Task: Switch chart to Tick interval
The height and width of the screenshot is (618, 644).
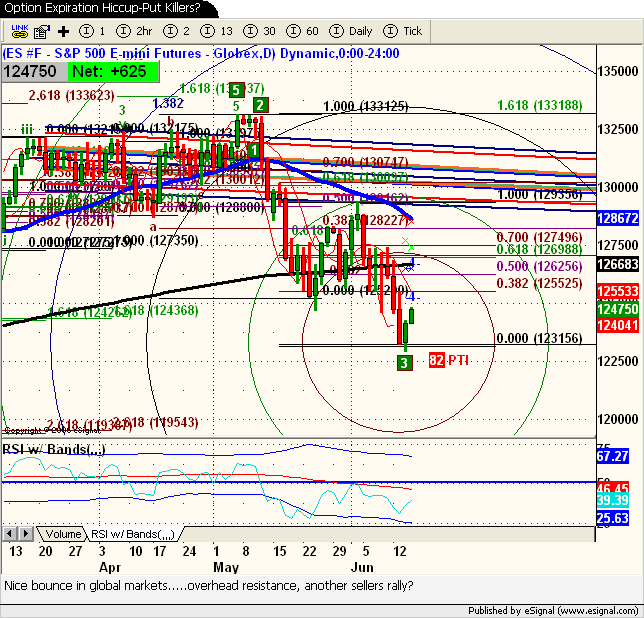Action: click(402, 31)
